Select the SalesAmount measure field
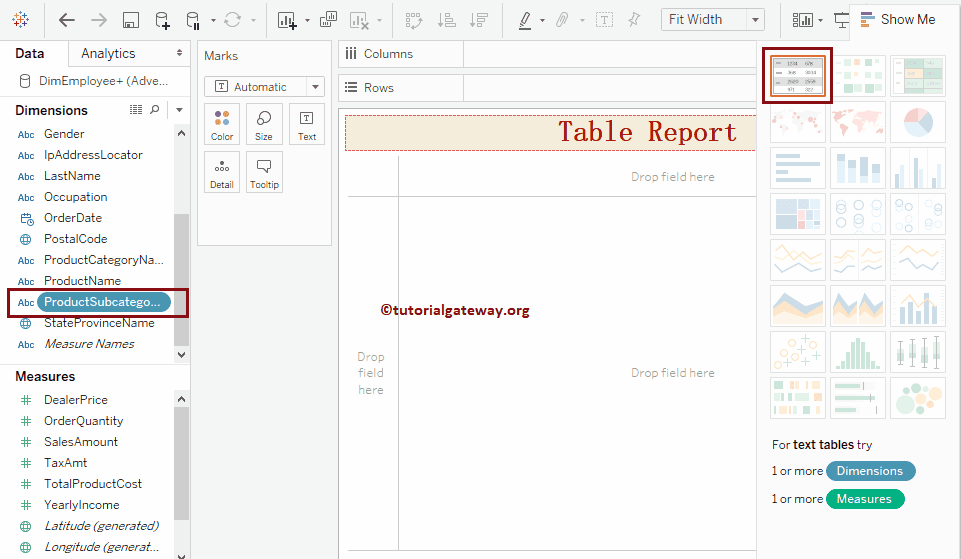 click(x=81, y=442)
